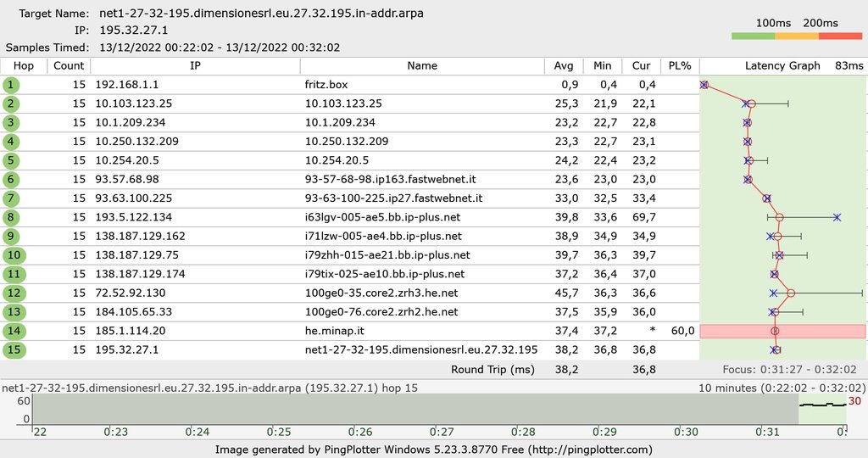Click the hop 8 green circle icon
Screen dimensions: 868x458
(x=10, y=217)
